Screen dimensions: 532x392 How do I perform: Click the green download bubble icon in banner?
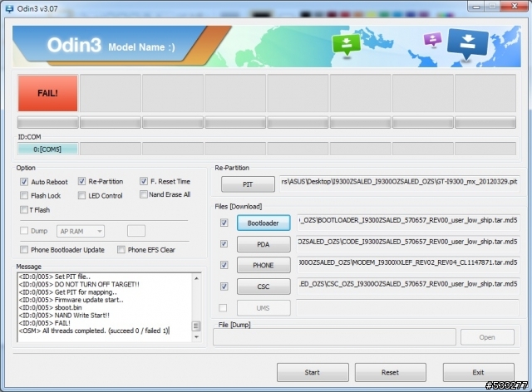click(346, 44)
